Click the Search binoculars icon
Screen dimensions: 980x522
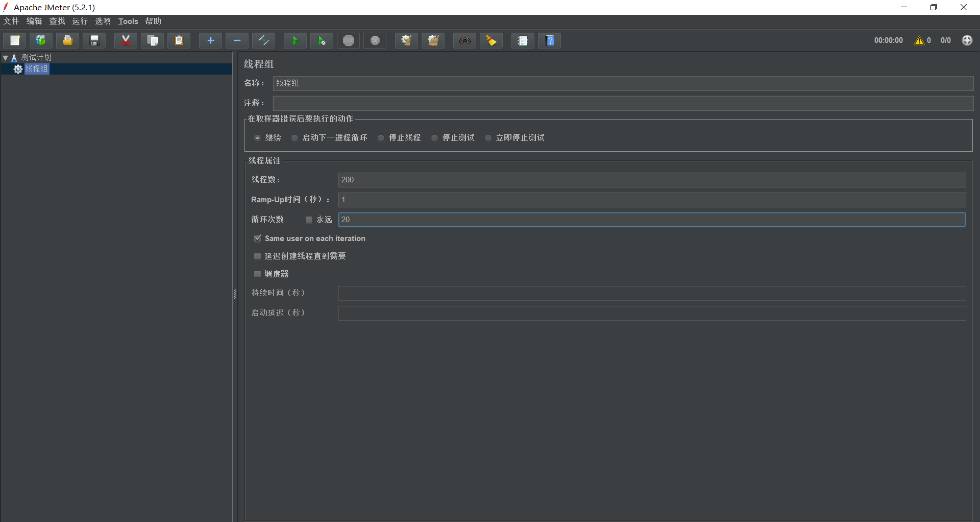pos(464,40)
